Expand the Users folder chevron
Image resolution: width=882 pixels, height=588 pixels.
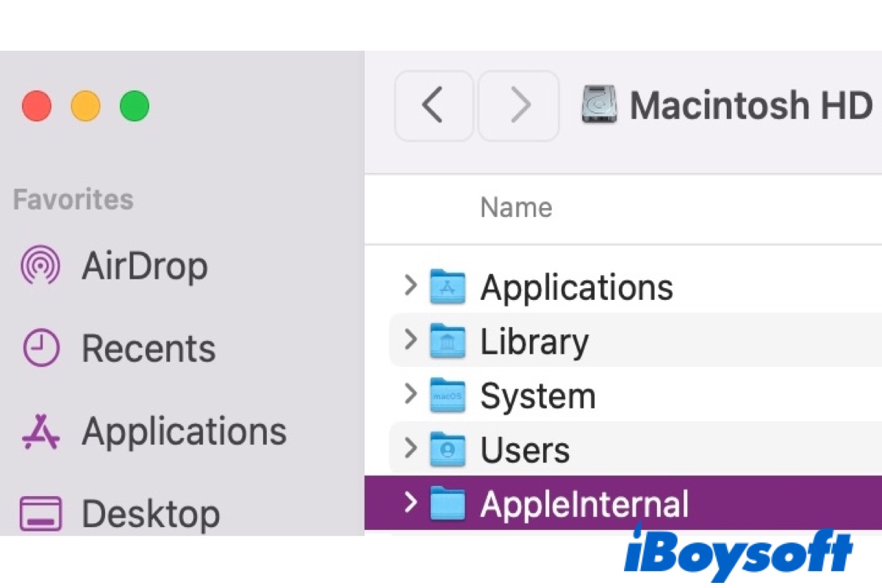(x=411, y=448)
